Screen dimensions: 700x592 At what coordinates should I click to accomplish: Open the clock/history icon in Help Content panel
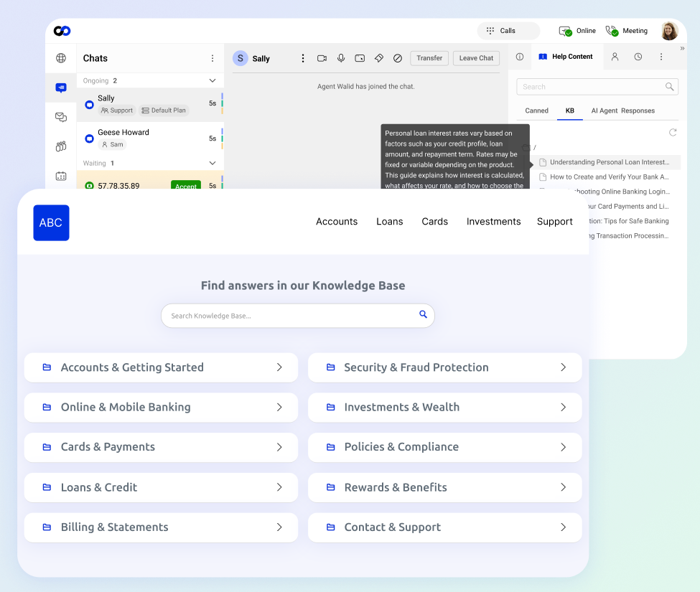click(x=638, y=57)
